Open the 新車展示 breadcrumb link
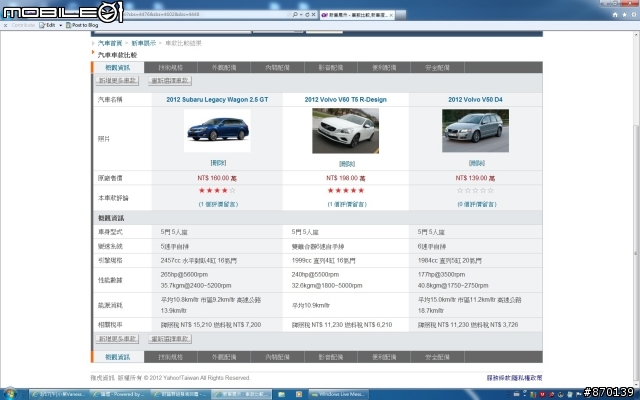 [143, 43]
